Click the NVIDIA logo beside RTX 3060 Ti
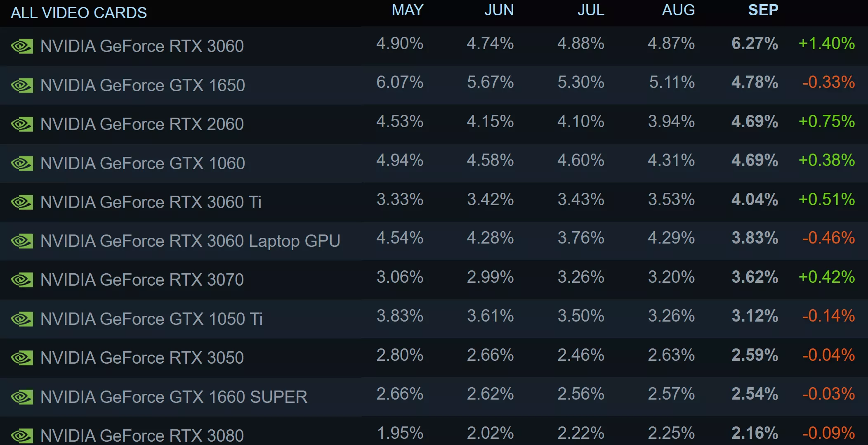The height and width of the screenshot is (445, 868). [22, 202]
